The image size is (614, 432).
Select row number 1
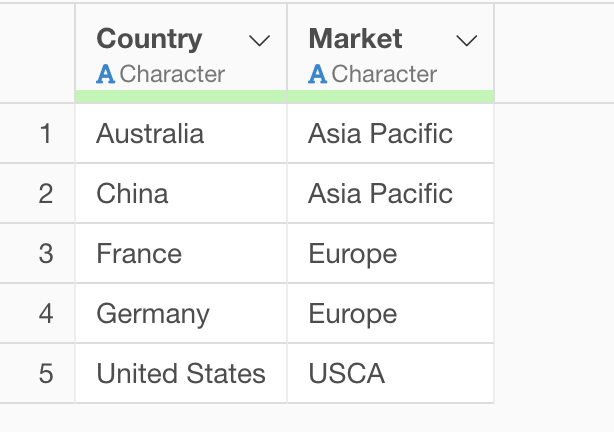pyautogui.click(x=45, y=134)
